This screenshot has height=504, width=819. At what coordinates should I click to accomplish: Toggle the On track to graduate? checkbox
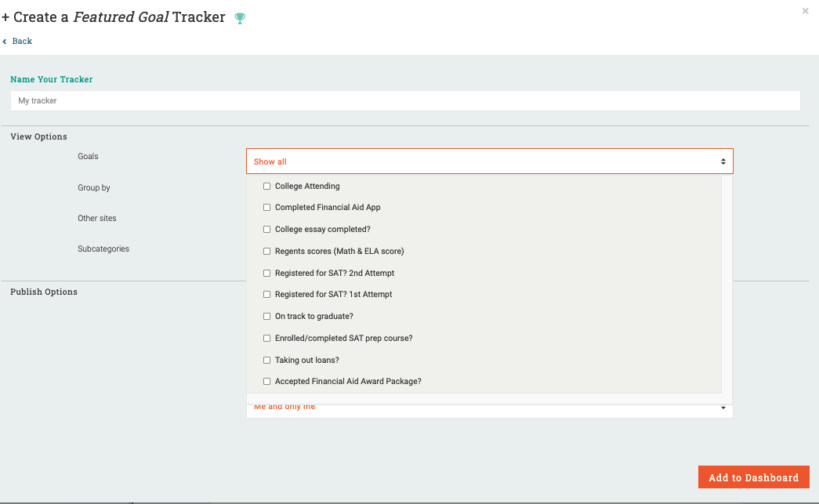coord(267,317)
